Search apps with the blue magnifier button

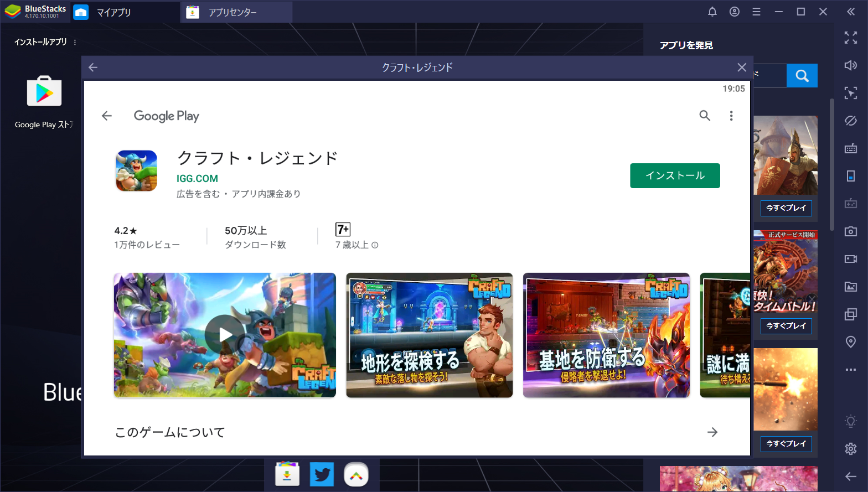click(x=802, y=76)
